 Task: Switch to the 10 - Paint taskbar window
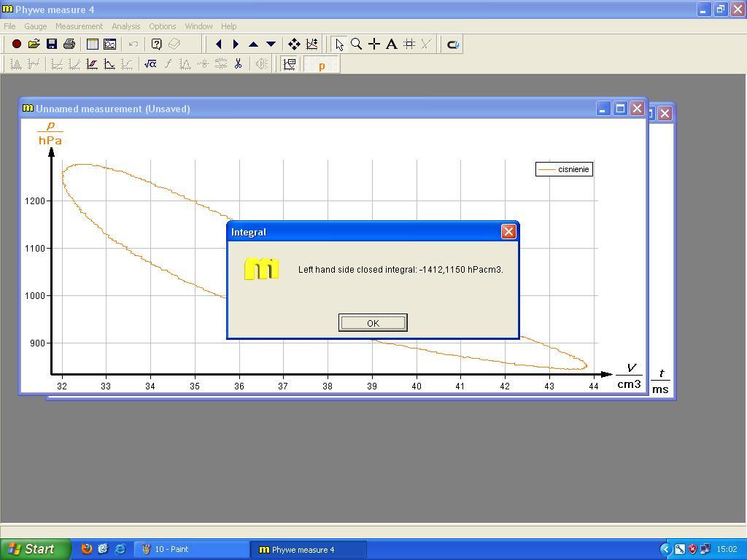click(x=192, y=549)
